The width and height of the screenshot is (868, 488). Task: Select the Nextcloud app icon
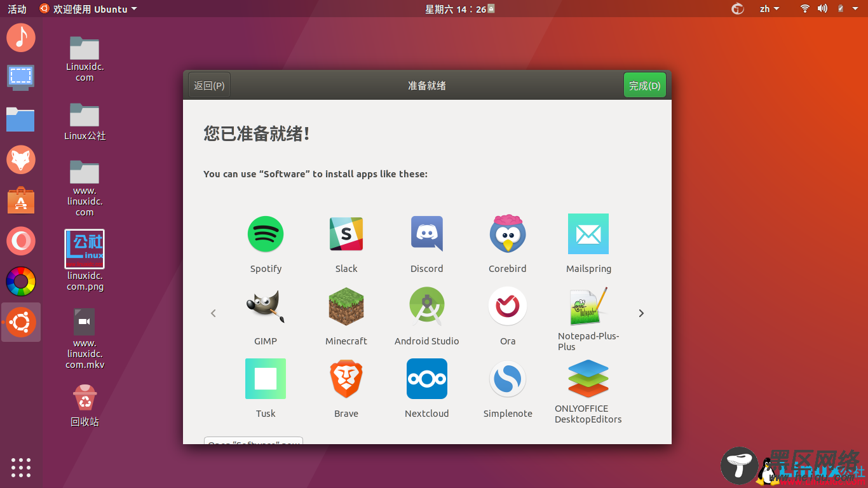(x=427, y=379)
